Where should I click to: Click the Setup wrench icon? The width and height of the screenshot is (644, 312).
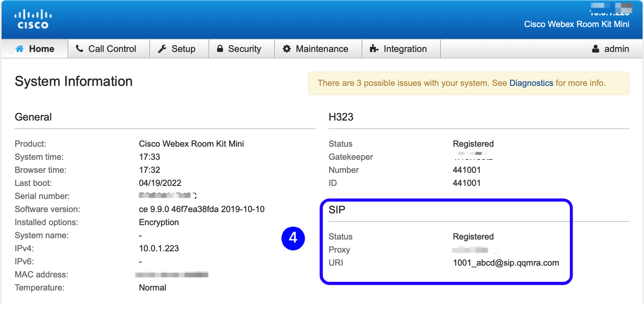(x=162, y=49)
